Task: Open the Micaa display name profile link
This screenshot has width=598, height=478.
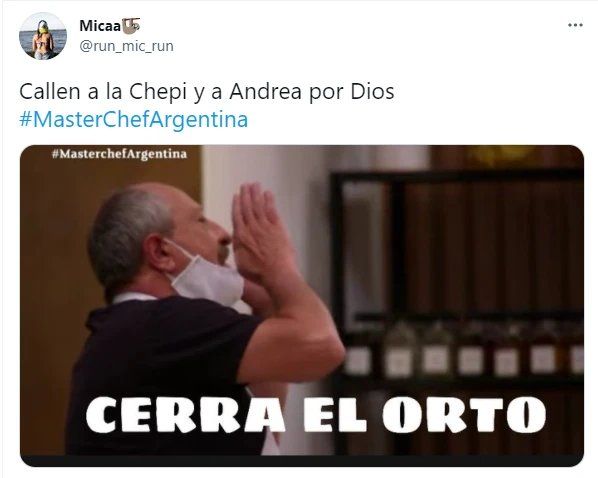Action: coord(100,26)
